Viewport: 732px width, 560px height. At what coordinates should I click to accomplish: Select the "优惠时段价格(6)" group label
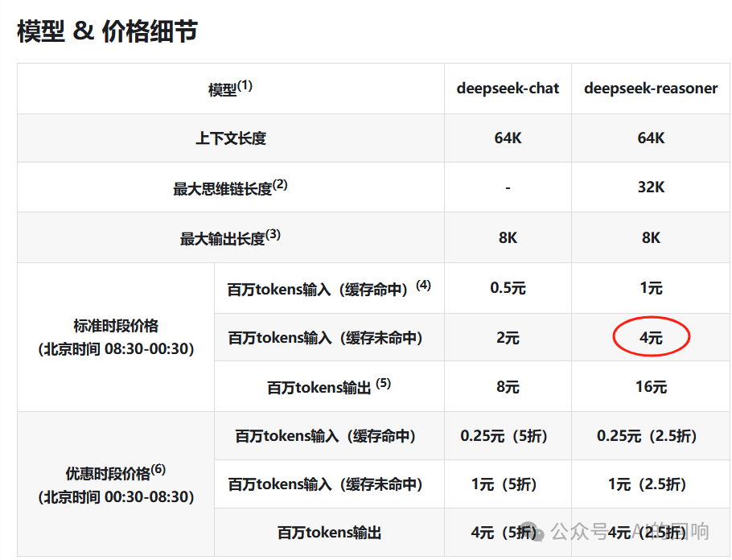tap(116, 472)
